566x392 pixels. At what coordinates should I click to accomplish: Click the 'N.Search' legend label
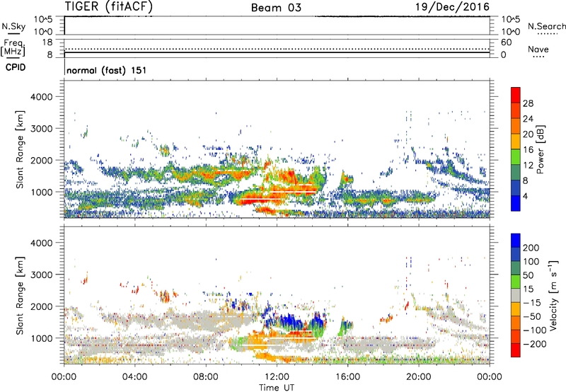tap(546, 26)
